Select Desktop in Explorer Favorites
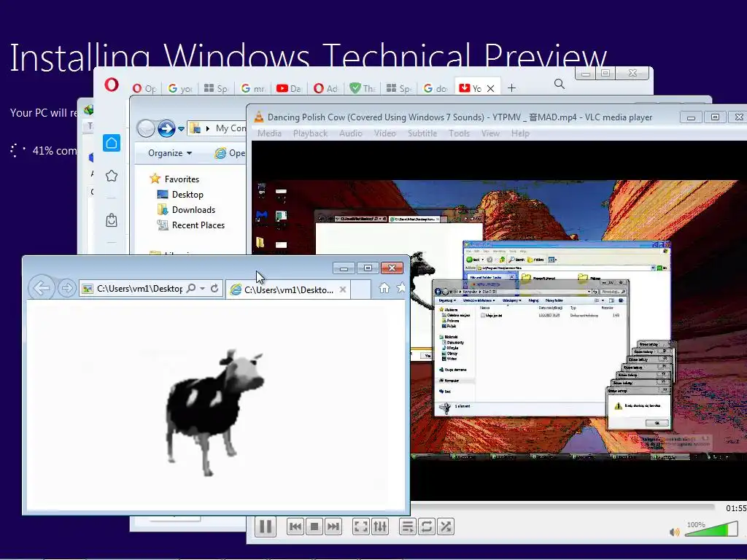Screen dimensions: 747x560 (187, 194)
